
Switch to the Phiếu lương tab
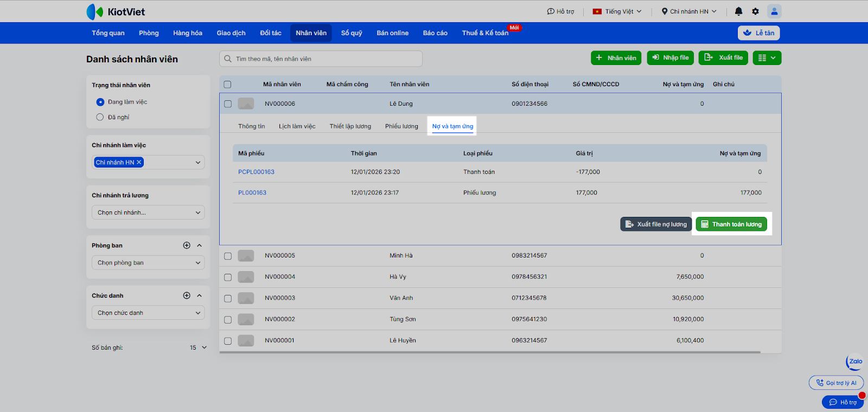tap(401, 126)
